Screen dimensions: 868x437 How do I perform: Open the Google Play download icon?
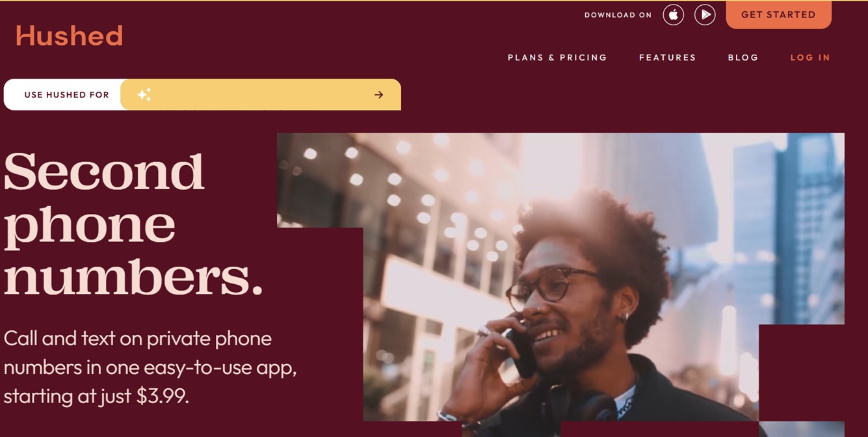[x=705, y=14]
